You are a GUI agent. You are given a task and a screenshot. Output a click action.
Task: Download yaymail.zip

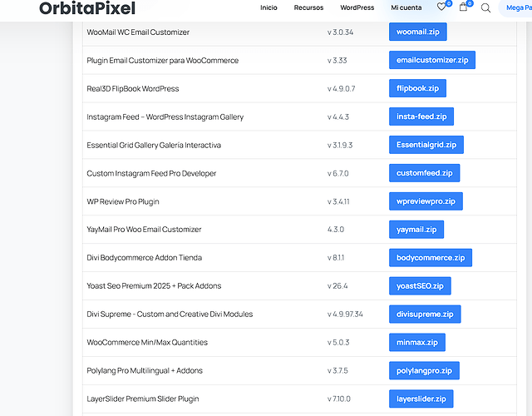416,230
